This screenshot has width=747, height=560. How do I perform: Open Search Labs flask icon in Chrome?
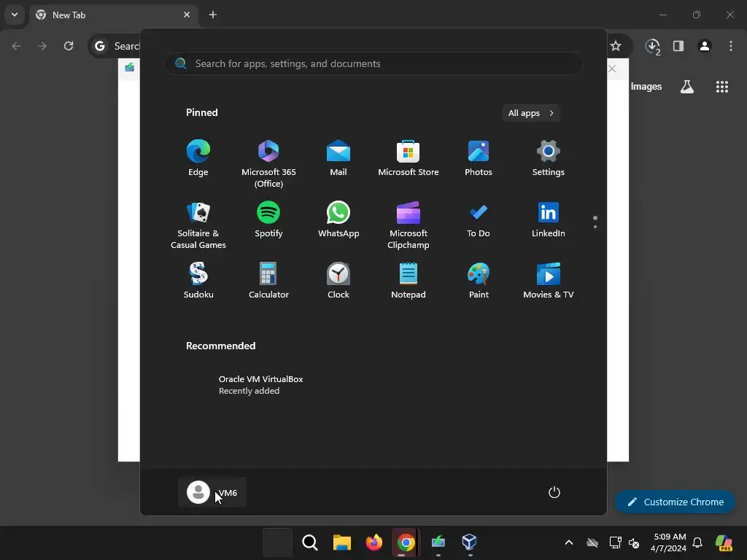tap(687, 87)
